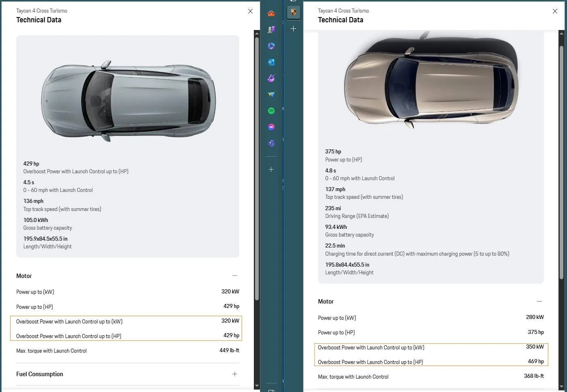This screenshot has height=392, width=567.
Task: Open the purple Designer sidebar icon
Action: [x=271, y=78]
